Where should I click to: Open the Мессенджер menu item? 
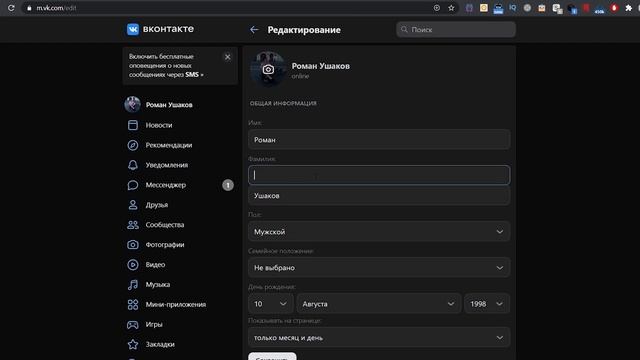[166, 185]
